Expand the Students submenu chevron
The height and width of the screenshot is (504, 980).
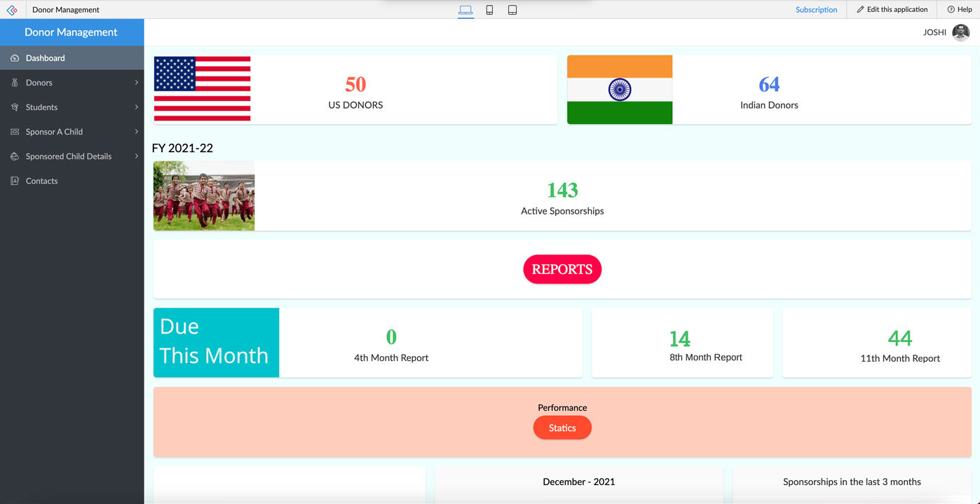coord(137,107)
